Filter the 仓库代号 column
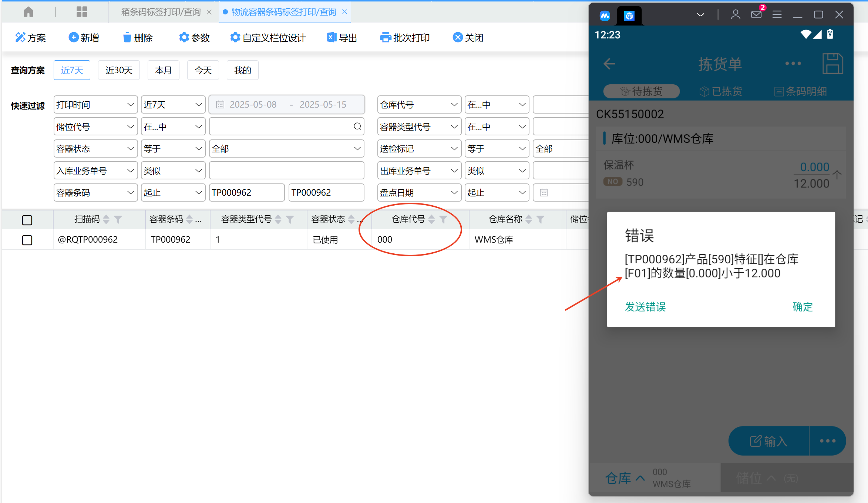 [443, 220]
